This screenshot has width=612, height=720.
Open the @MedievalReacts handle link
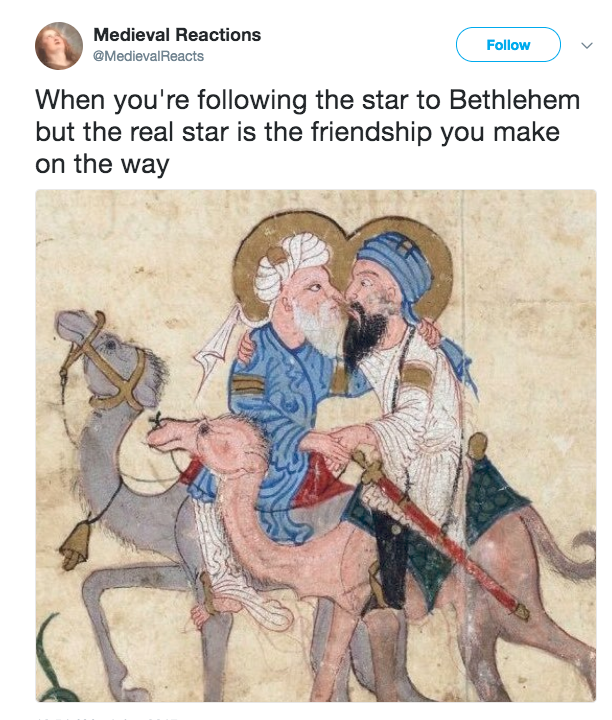pyautogui.click(x=148, y=56)
